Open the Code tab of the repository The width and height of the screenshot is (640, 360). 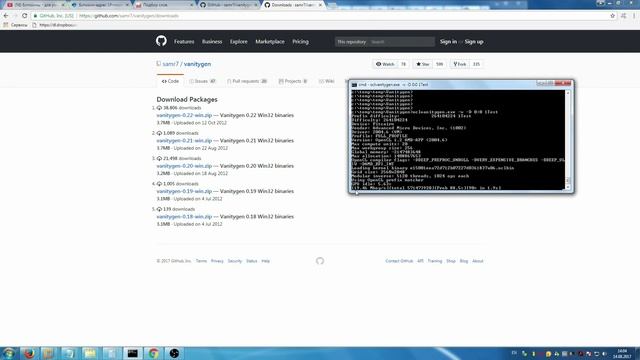(x=170, y=81)
